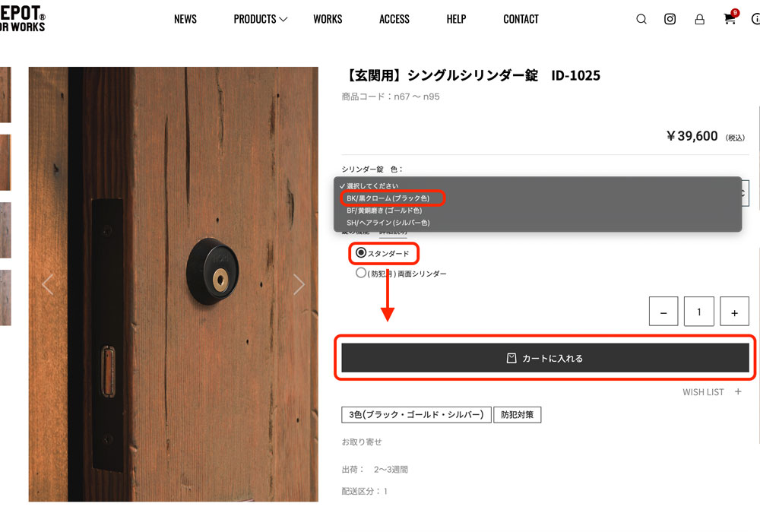Select the スタンダード radio option
The width and height of the screenshot is (760, 532).
coord(361,252)
